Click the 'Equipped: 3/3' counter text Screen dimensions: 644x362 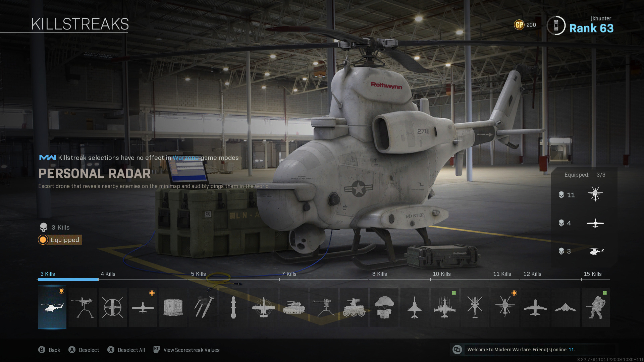[585, 175]
